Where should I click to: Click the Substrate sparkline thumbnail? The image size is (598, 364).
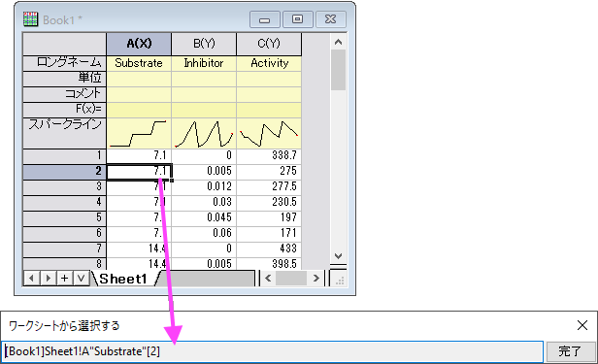(x=139, y=133)
